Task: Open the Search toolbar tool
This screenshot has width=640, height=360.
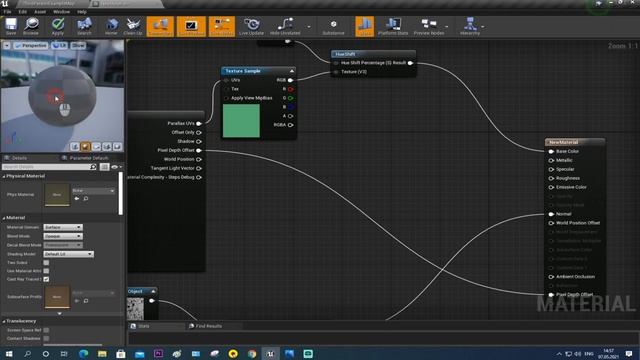Action: coord(84,27)
